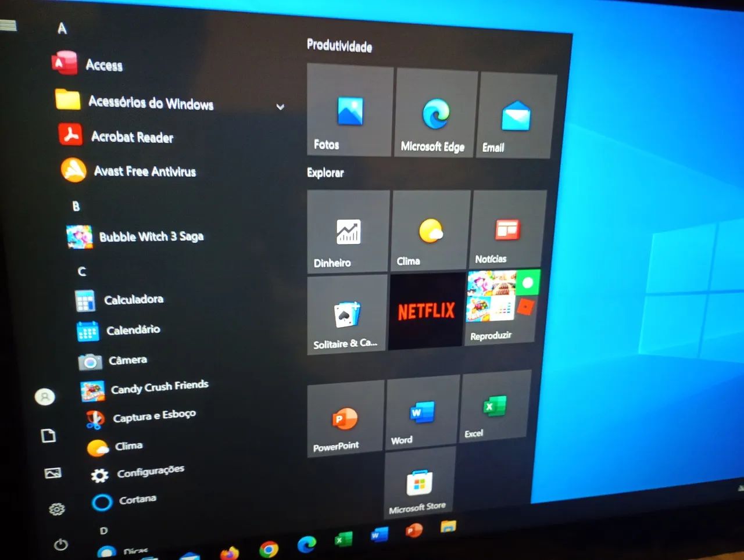The width and height of the screenshot is (744, 560).
Task: Open Pictures from the Start side rail
Action: pos(53,473)
